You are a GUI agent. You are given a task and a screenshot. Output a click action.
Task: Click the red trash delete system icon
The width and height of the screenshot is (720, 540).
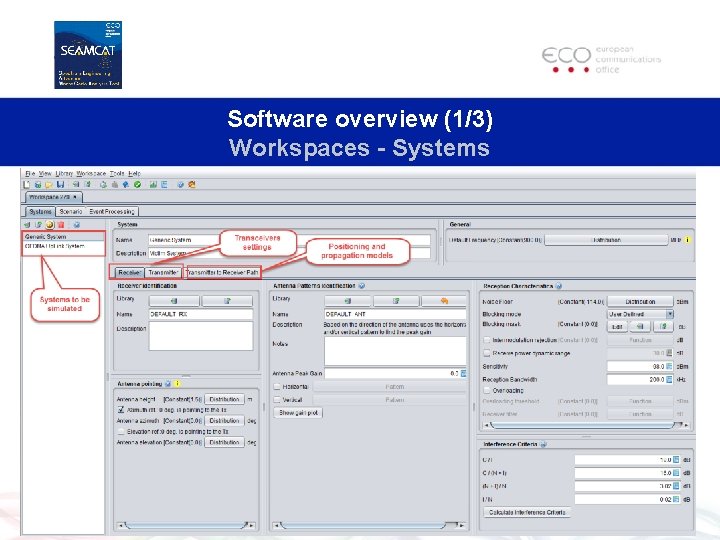coord(61,225)
